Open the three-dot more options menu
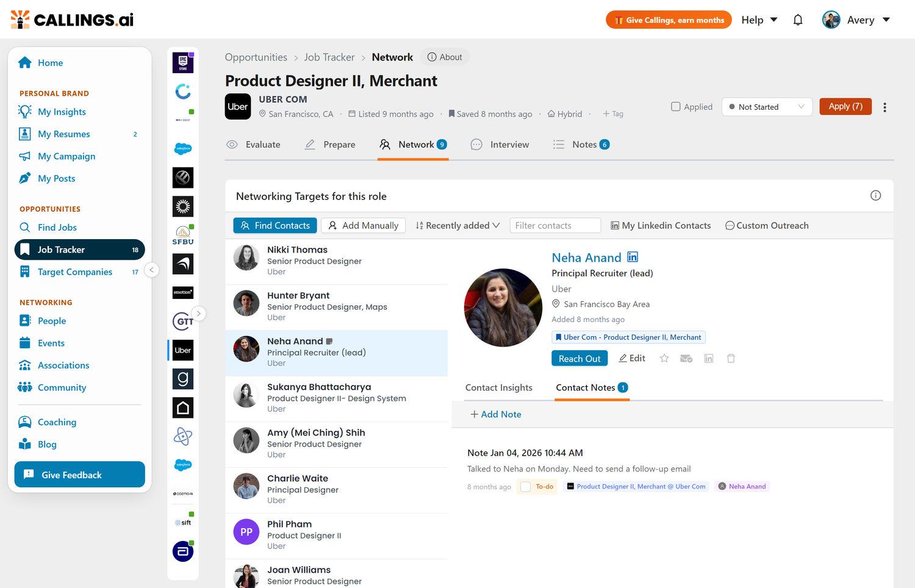 pos(884,107)
